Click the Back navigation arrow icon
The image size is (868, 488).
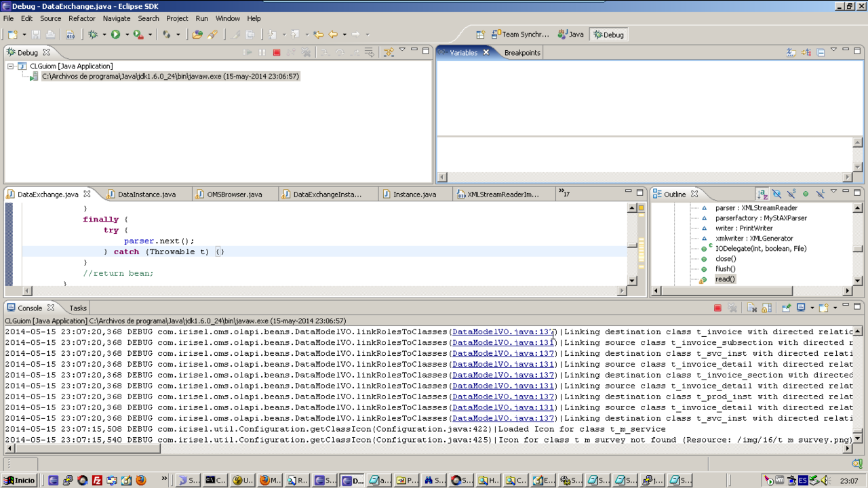[333, 35]
